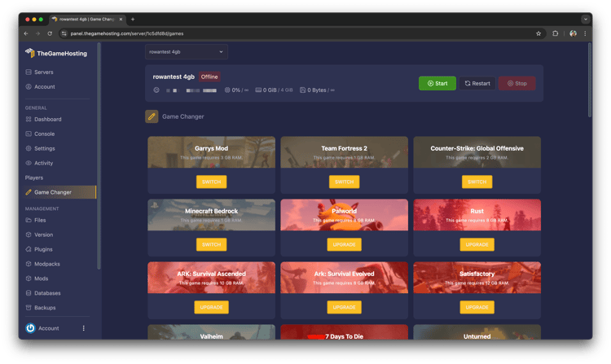
Task: Click the CPU usage 0% indicator icon
Action: pos(227,90)
